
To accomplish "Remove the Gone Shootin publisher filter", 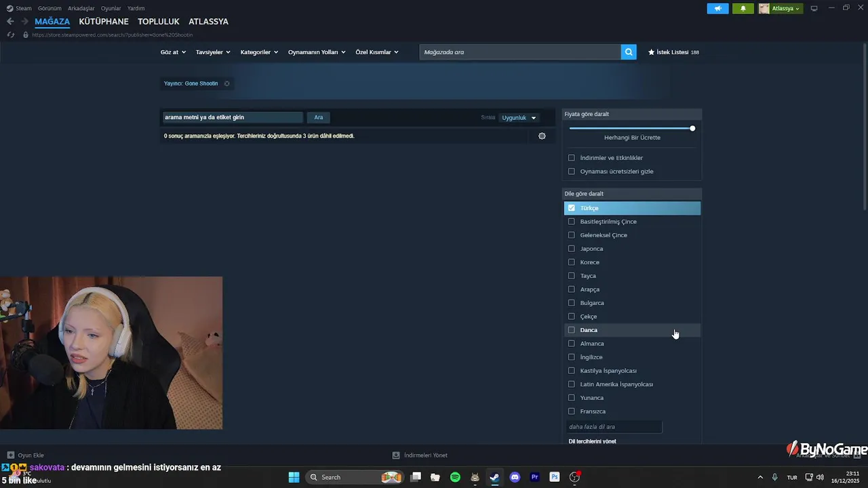I will tap(226, 83).
